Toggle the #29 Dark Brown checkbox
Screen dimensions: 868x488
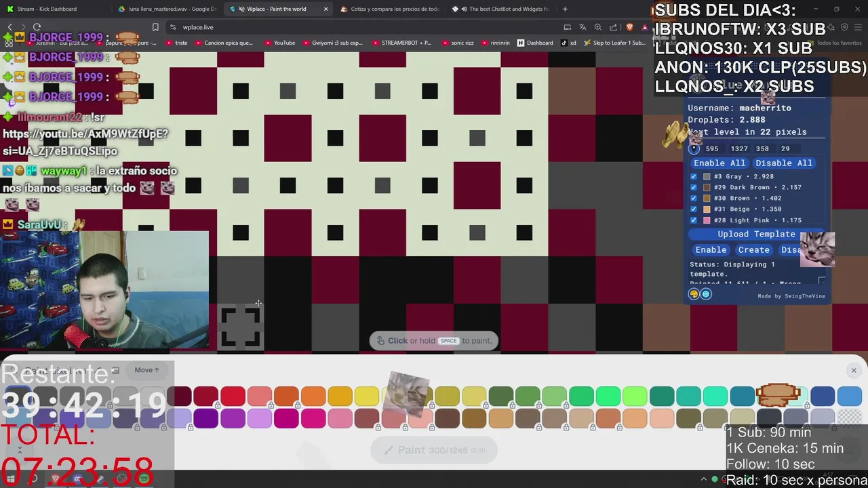[x=693, y=187]
